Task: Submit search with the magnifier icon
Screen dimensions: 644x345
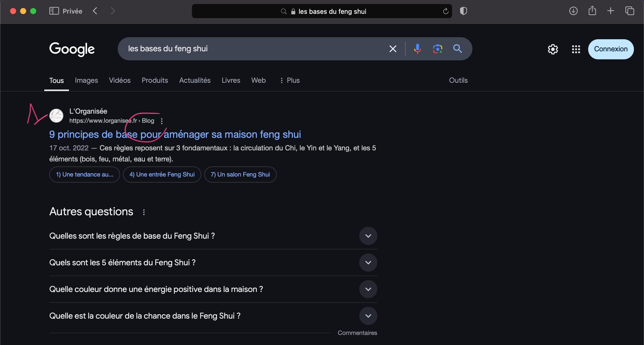Action: pyautogui.click(x=457, y=49)
